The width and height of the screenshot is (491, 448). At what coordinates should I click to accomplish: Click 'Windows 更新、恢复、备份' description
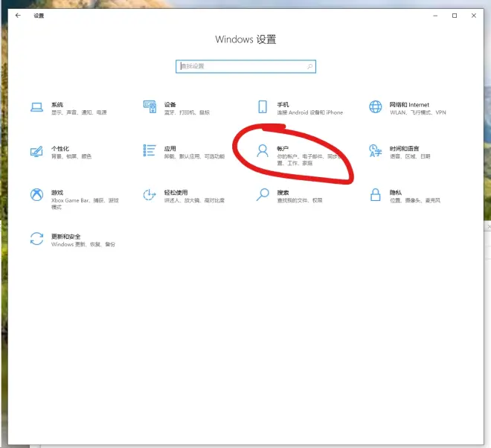click(x=83, y=244)
